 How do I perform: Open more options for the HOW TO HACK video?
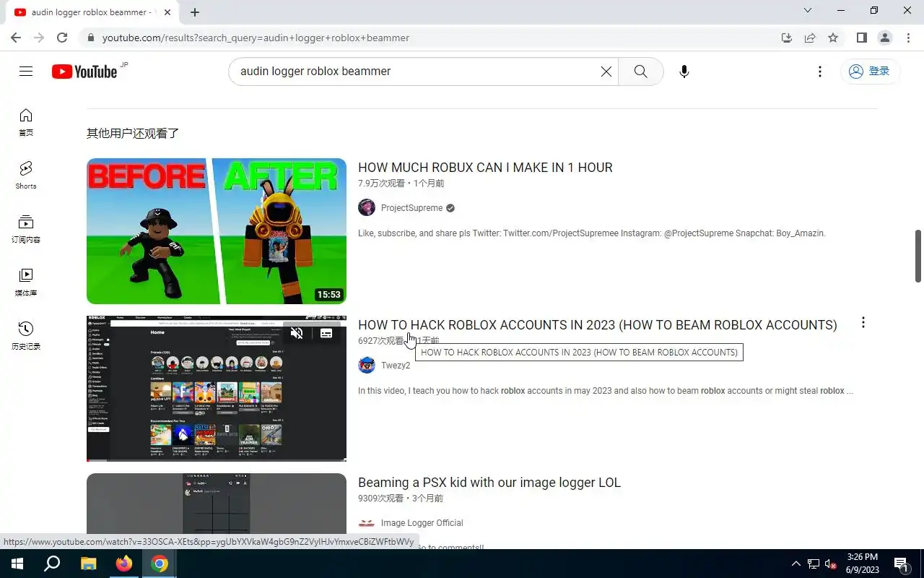coord(863,323)
